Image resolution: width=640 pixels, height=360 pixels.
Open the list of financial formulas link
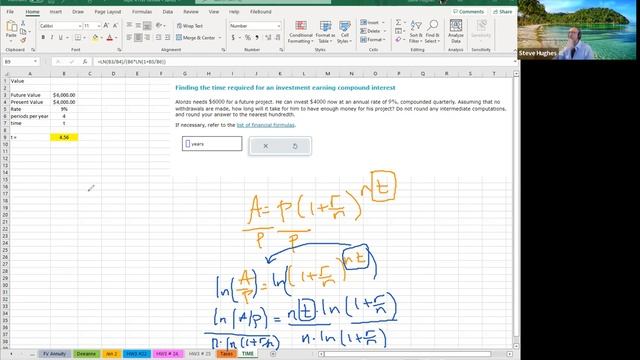click(266, 125)
